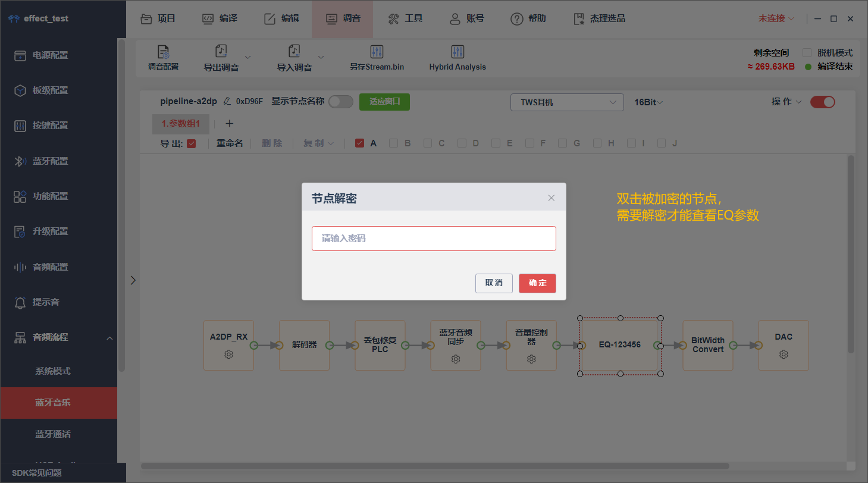The width and height of the screenshot is (868, 483).
Task: Go to 蓝牙配置 in the sidebar
Action: pyautogui.click(x=58, y=161)
